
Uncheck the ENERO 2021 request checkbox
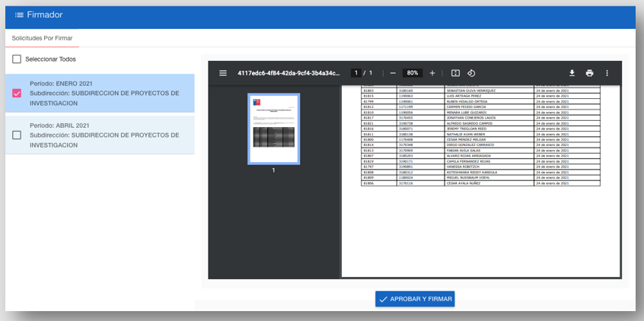17,93
